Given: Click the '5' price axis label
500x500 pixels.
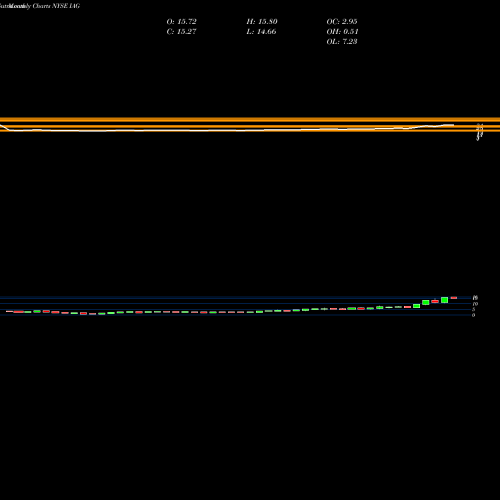Looking at the screenshot, I should tap(473, 310).
